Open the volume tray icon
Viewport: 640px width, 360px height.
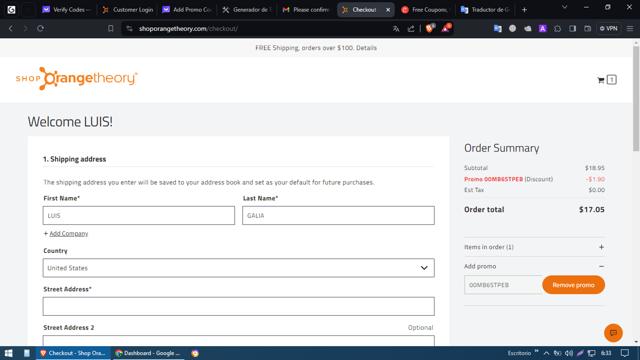pos(569,353)
